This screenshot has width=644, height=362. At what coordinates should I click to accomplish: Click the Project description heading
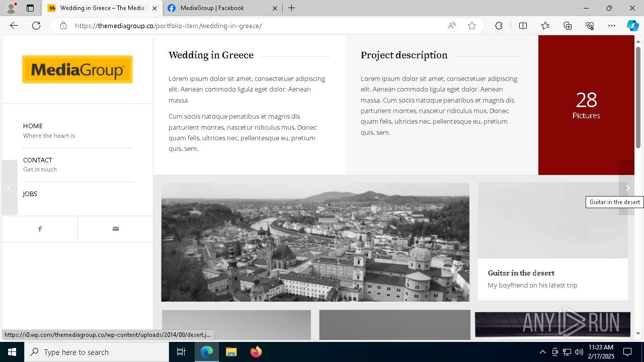404,55
